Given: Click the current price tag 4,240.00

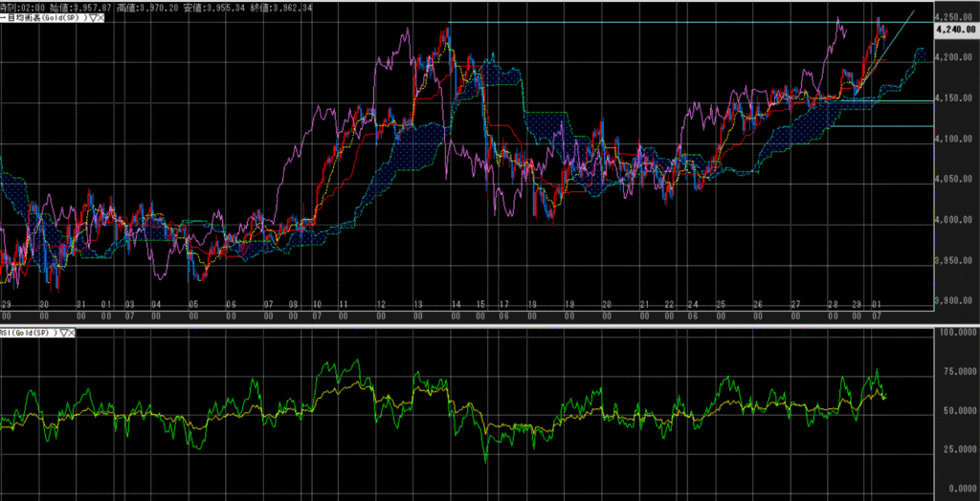Looking at the screenshot, I should (x=954, y=30).
